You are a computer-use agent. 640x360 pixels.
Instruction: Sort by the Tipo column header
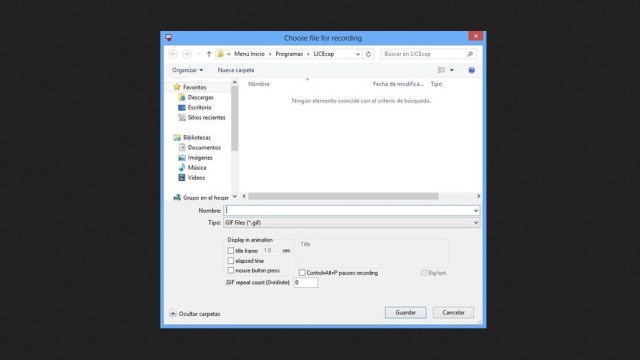[436, 84]
